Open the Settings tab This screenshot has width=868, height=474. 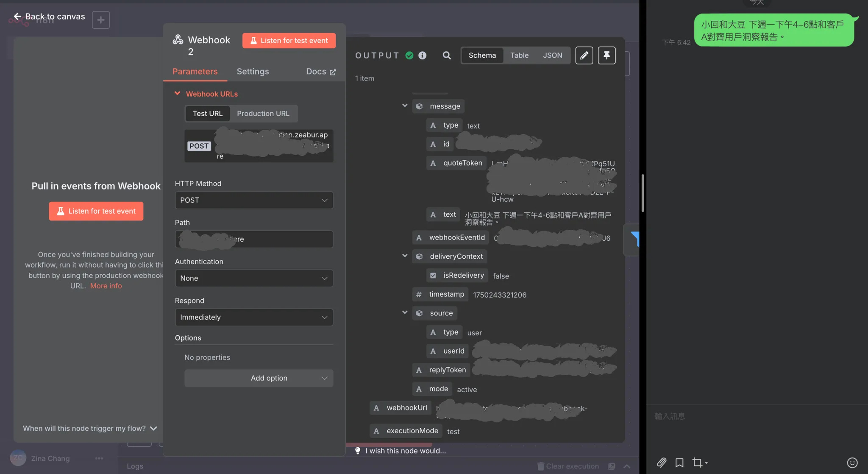253,71
